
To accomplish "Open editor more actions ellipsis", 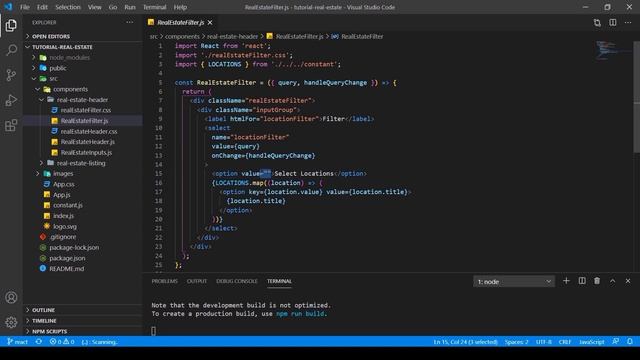I will (628, 22).
